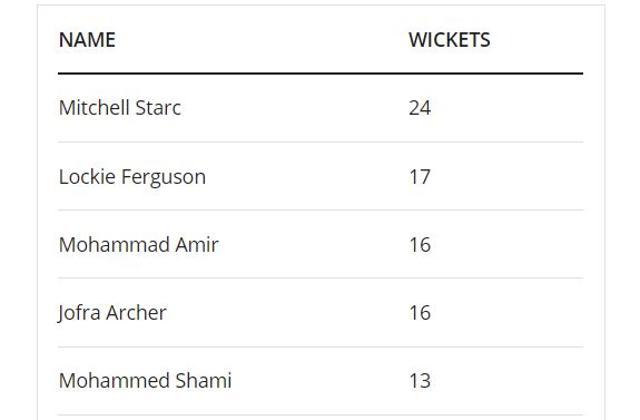640x420 pixels.
Task: Click Lockie Ferguson's wicket count 17
Action: [x=420, y=177]
